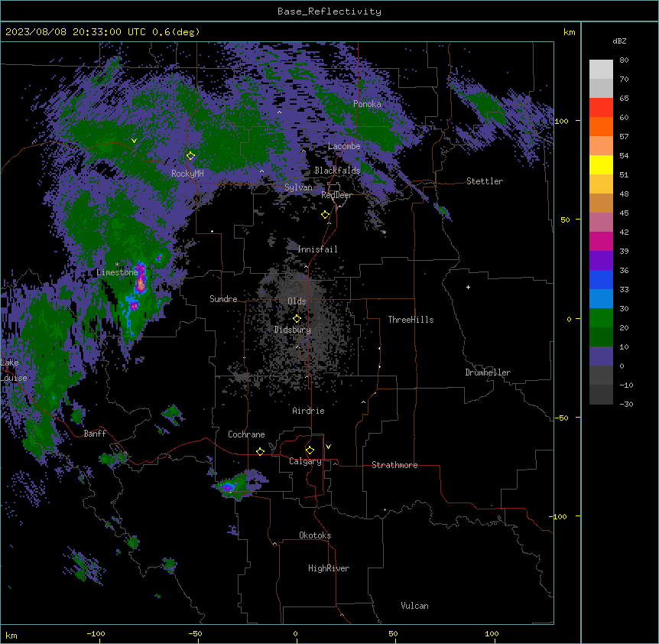Click the 100 tick on the right axis
The height and width of the screenshot is (644, 659).
(x=561, y=121)
